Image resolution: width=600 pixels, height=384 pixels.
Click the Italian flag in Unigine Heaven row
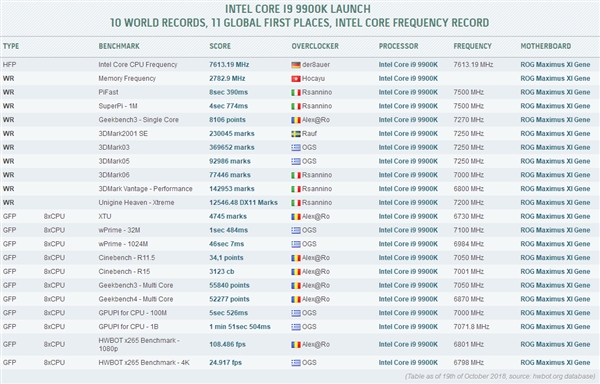click(296, 203)
